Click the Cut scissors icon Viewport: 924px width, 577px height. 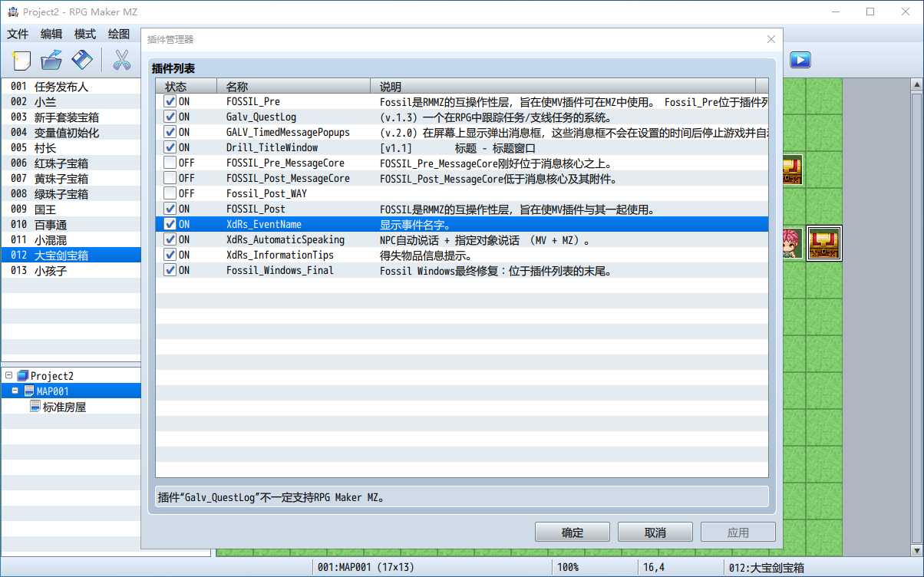[x=122, y=60]
